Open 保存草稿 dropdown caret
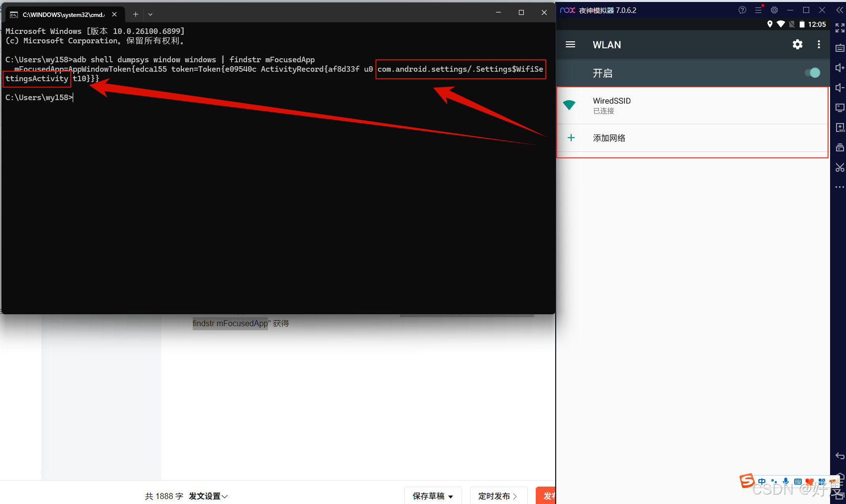This screenshot has height=504, width=846. click(x=451, y=497)
